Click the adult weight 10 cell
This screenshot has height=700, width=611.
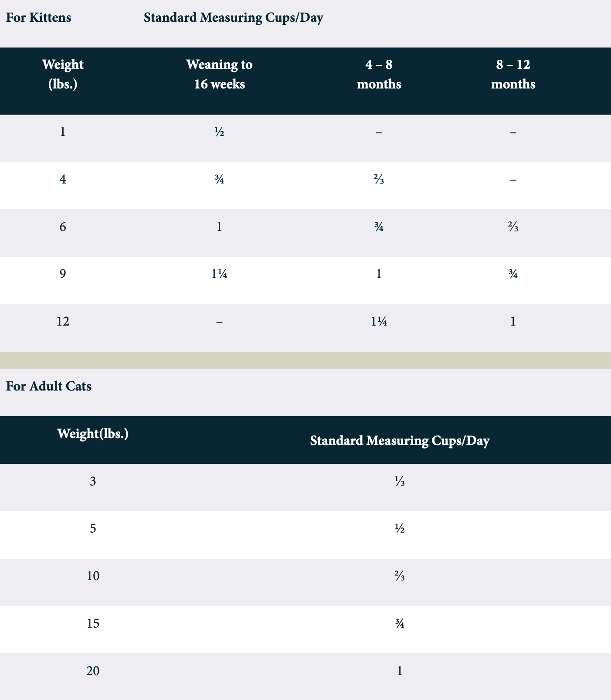coord(93,576)
